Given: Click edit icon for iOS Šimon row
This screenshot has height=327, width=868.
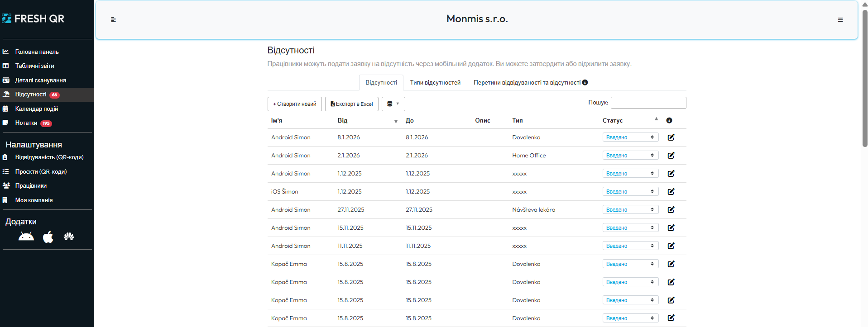Looking at the screenshot, I should [671, 192].
